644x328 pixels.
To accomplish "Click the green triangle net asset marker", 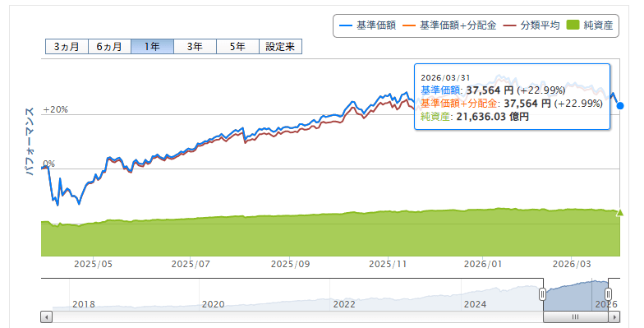I will coord(619,212).
